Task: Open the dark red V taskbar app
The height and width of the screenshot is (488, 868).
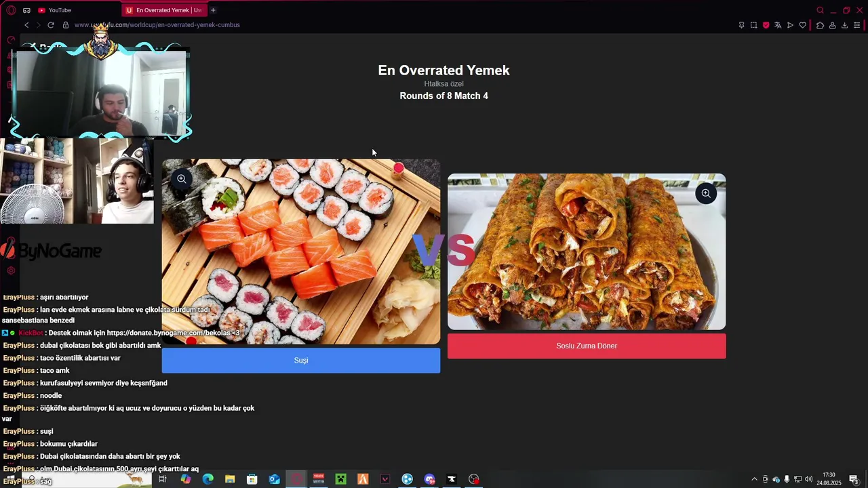Action: pyautogui.click(x=385, y=479)
